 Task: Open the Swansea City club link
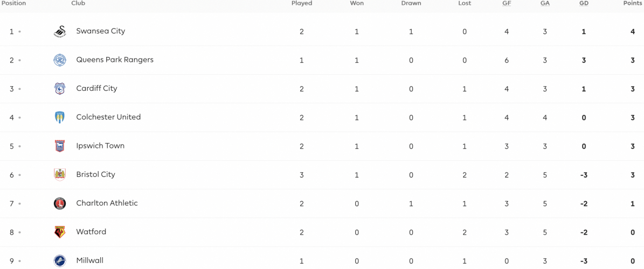point(101,31)
